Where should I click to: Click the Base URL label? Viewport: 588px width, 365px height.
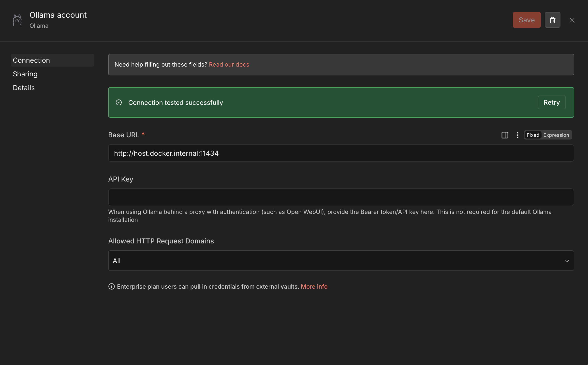pos(124,135)
